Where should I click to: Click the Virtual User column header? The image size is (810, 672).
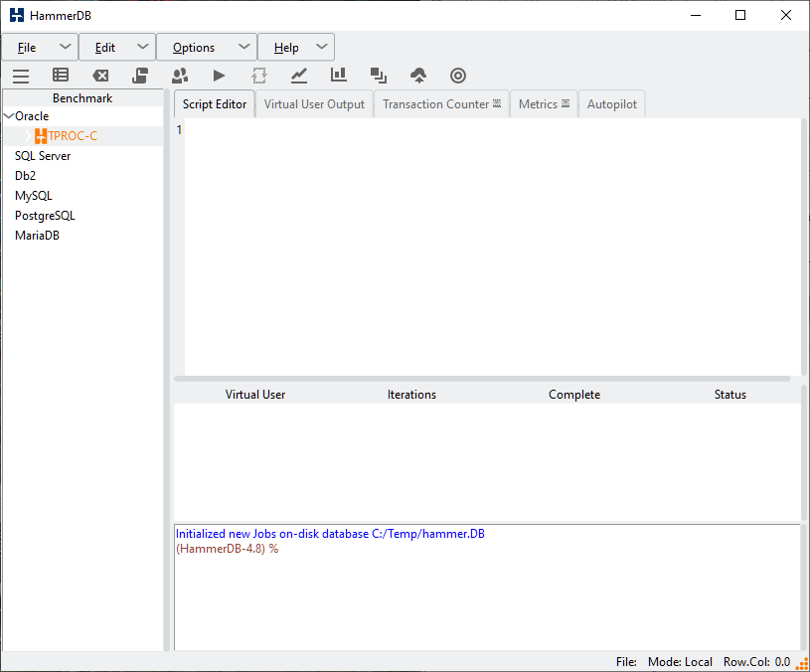click(255, 395)
